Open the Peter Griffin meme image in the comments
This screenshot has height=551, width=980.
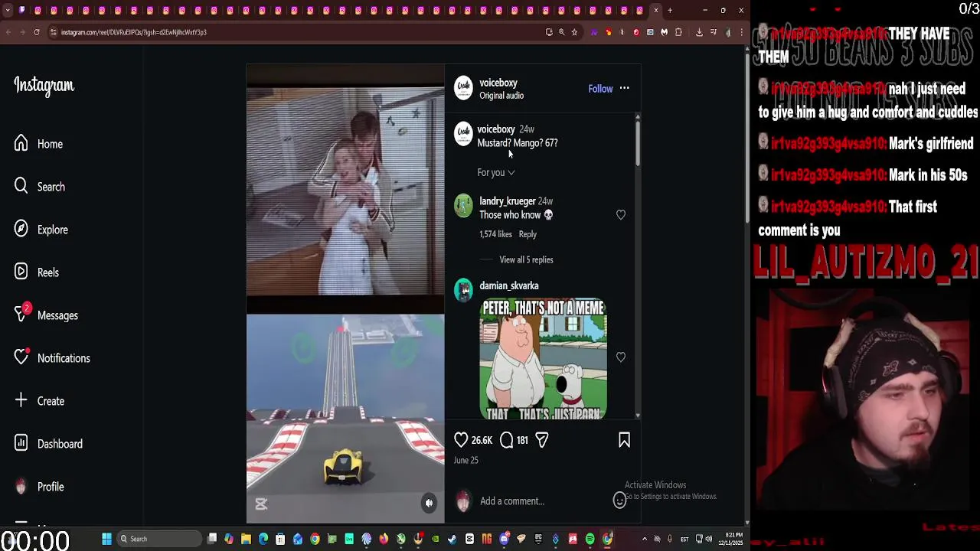pos(544,359)
